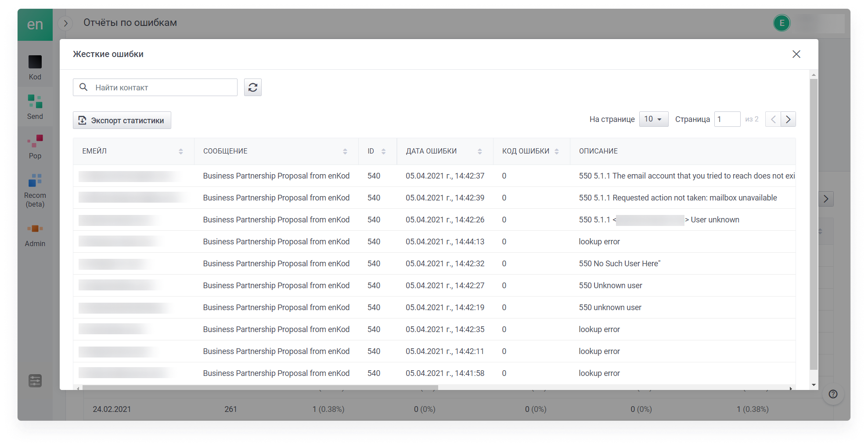Click description '550 5.1.1 The email account' row

click(687, 176)
